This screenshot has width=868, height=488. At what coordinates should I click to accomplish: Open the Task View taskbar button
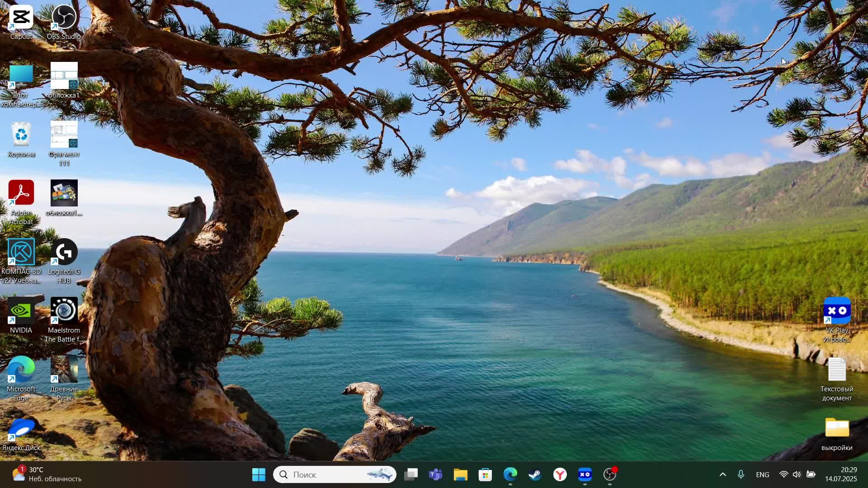click(411, 474)
